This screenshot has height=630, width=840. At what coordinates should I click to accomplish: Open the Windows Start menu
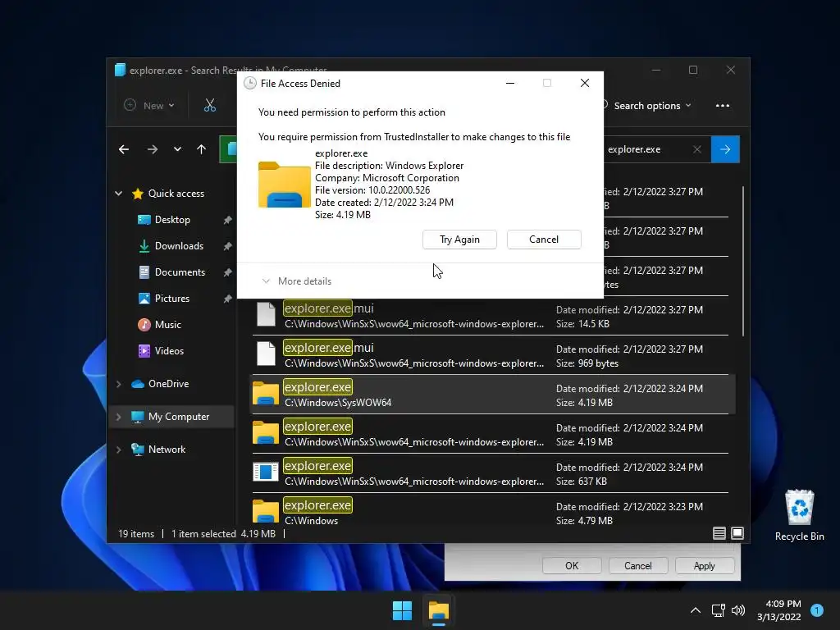click(402, 610)
